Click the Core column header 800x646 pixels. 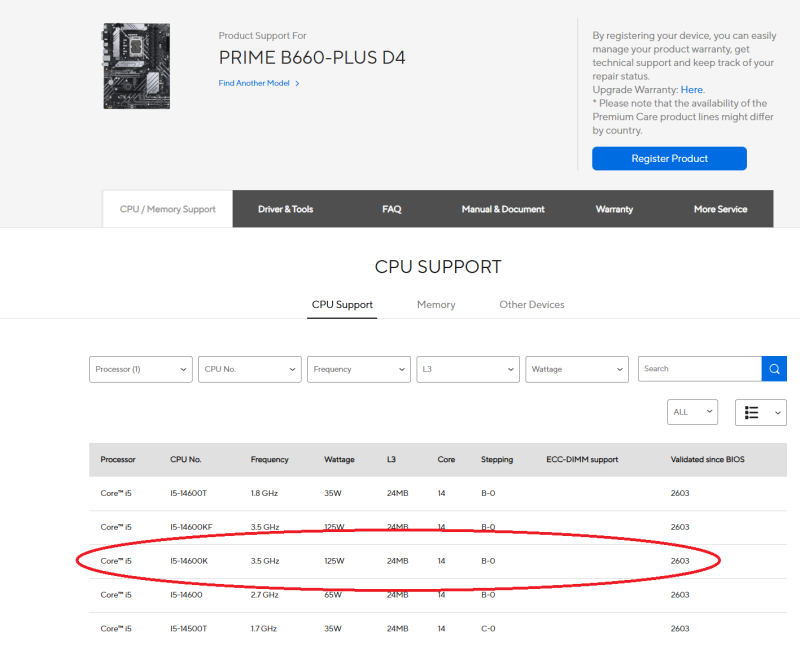[446, 459]
